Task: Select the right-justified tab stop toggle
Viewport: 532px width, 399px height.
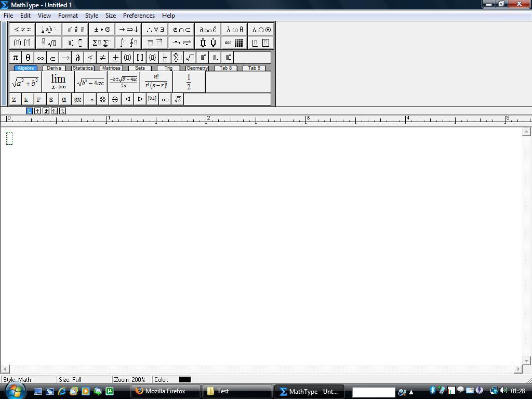Action: point(46,111)
